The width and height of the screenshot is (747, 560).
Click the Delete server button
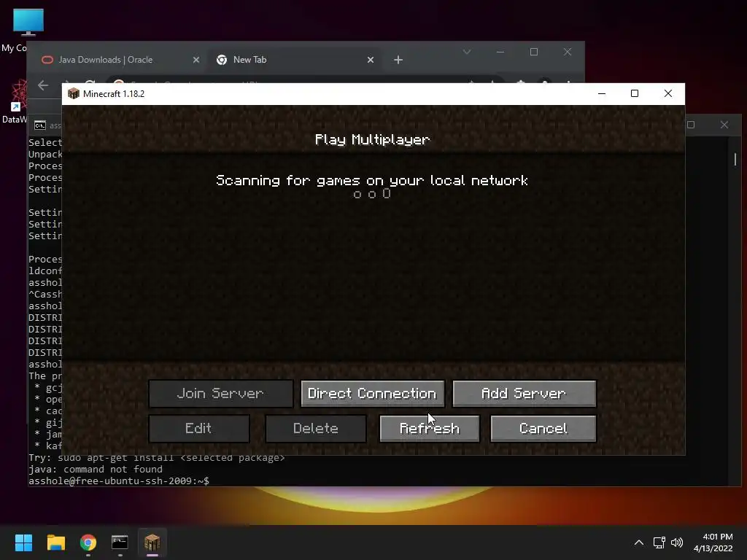315,429
